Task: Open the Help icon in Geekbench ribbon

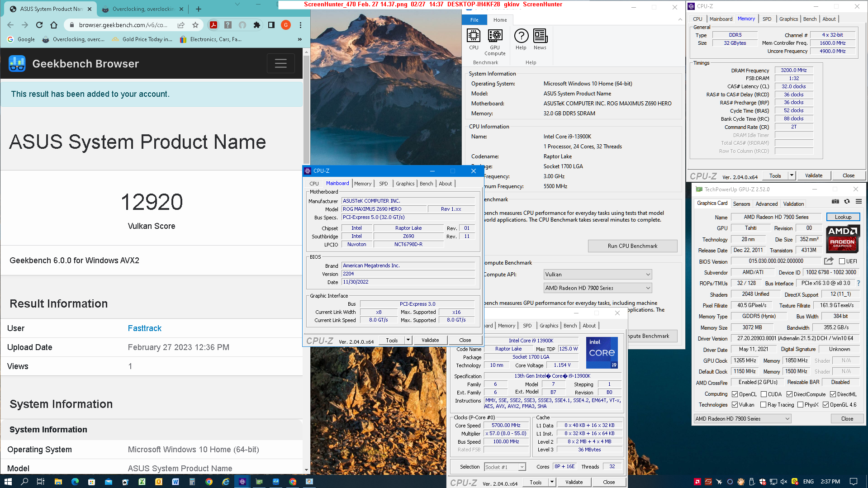Action: 521,39
